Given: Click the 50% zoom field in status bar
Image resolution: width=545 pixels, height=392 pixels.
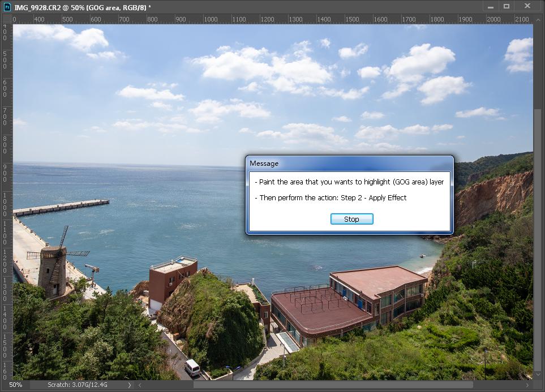Looking at the screenshot, I should pyautogui.click(x=16, y=385).
